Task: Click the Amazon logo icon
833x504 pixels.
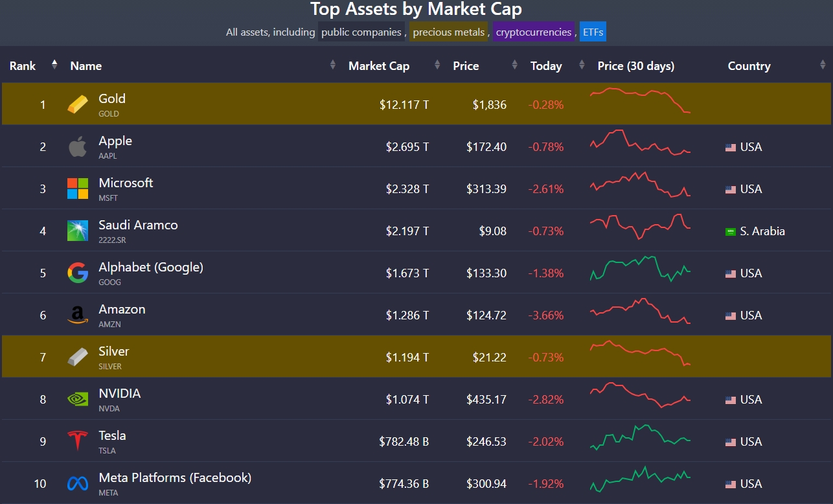Action: coord(78,315)
